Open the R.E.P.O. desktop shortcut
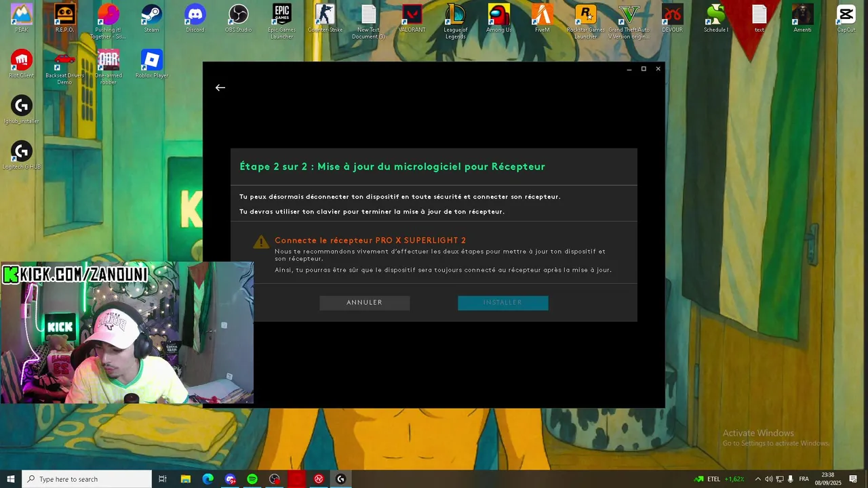 [x=64, y=18]
